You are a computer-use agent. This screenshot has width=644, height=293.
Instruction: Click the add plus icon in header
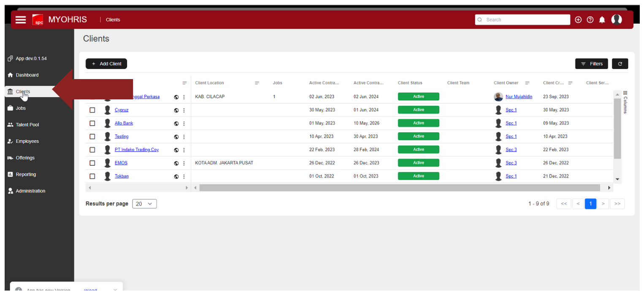tap(578, 20)
